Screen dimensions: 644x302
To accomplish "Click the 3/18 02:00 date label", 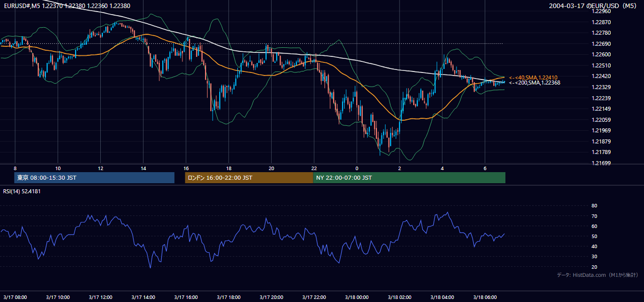I will (400, 297).
